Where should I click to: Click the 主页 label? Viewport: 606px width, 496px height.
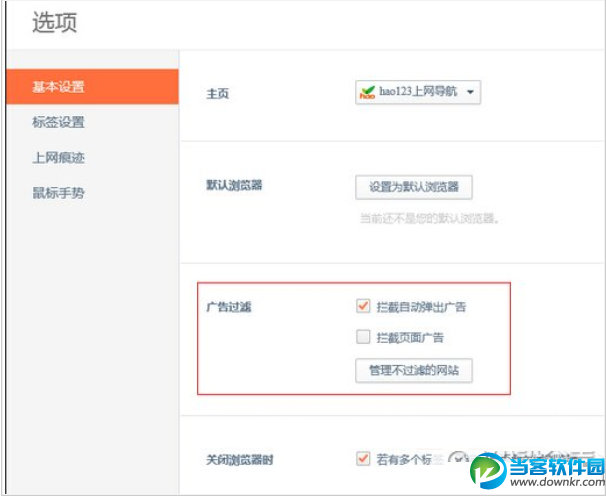click(218, 94)
